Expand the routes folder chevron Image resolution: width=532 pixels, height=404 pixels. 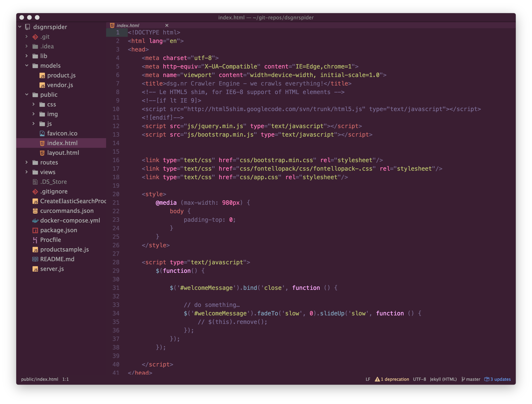27,162
